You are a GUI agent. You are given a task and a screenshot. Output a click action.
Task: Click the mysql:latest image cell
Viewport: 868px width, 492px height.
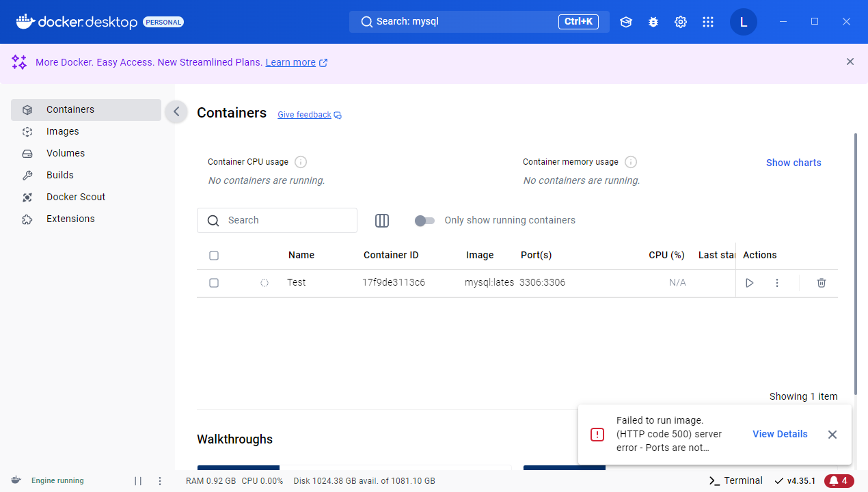(x=489, y=283)
